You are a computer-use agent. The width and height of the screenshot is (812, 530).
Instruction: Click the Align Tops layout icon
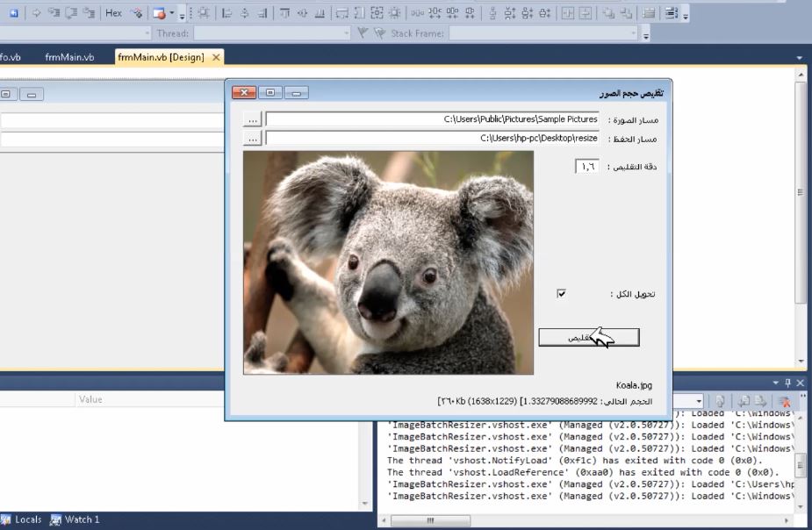click(x=283, y=13)
